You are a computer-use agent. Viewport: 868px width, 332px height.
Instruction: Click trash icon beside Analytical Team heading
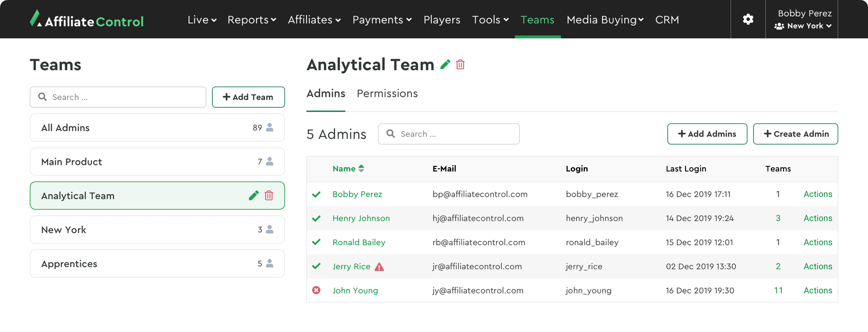460,65
